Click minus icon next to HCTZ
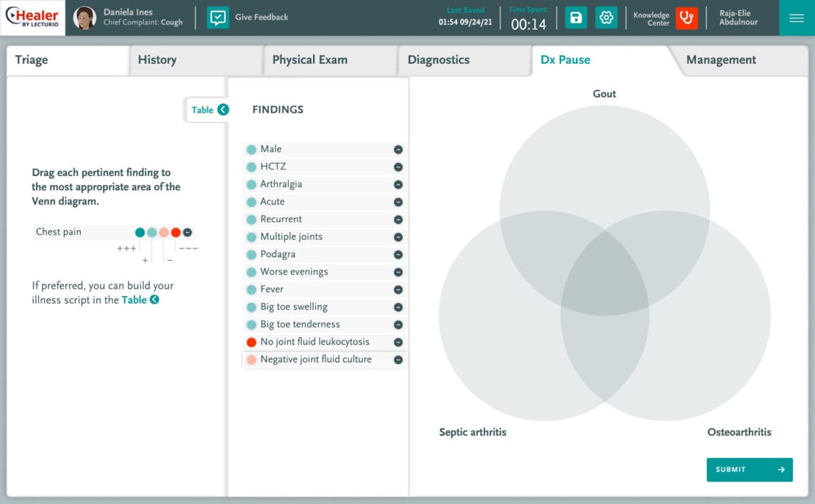This screenshot has width=815, height=504. 398,167
